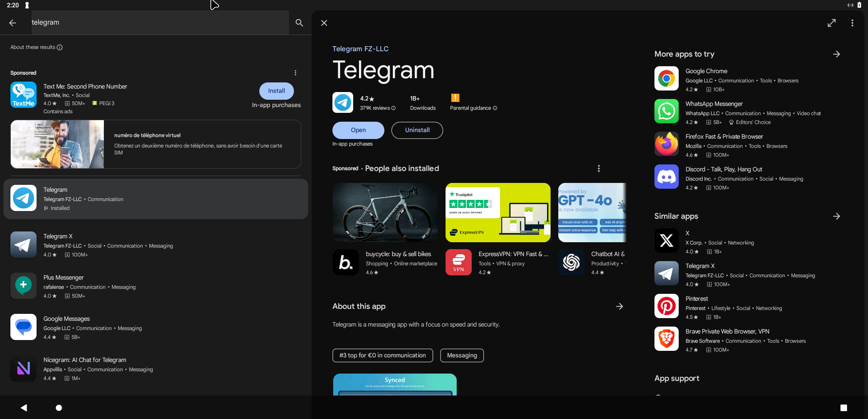The width and height of the screenshot is (868, 419).
Task: Click the telegram search input field
Action: [x=158, y=23]
